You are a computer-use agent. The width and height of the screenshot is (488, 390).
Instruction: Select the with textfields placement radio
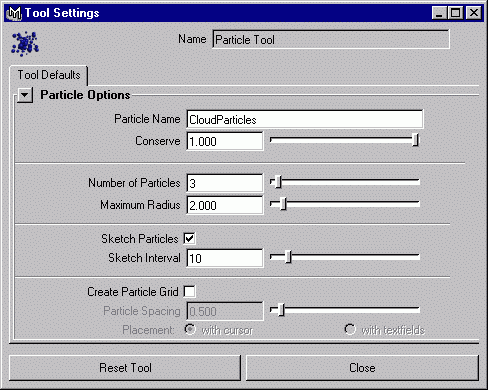(350, 330)
